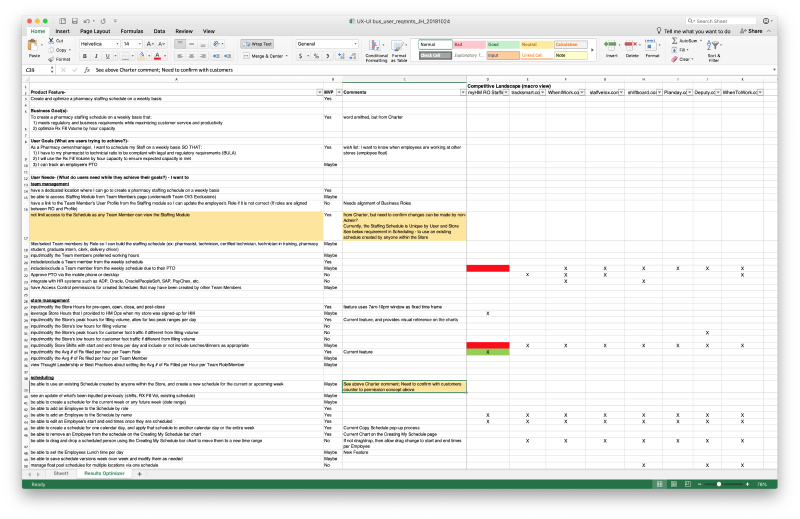This screenshot has height=519, width=800.
Task: Expand the formula bar with the chevron
Action: (774, 70)
